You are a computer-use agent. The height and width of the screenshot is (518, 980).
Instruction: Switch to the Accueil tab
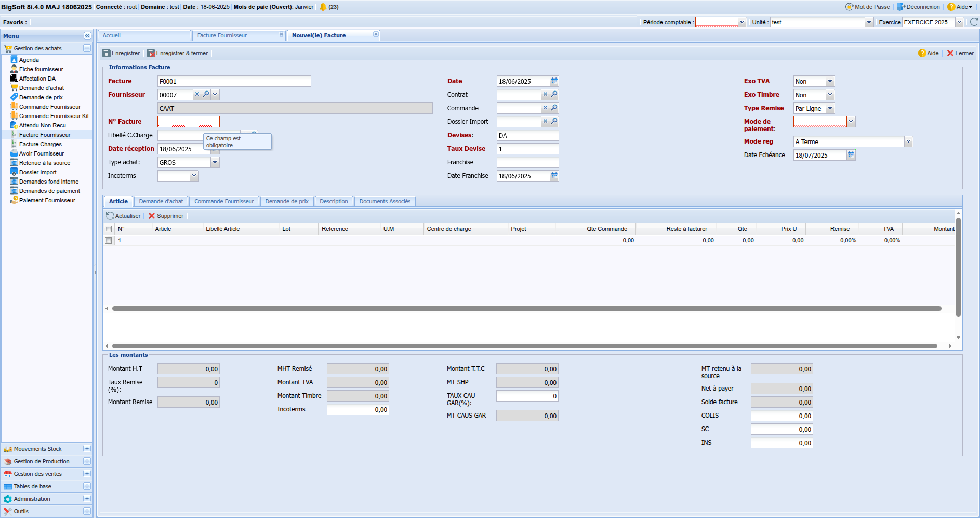(x=144, y=35)
